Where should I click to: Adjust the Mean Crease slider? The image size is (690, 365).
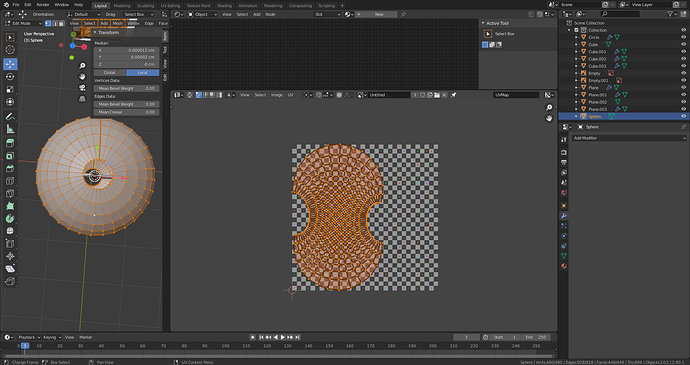coord(126,112)
